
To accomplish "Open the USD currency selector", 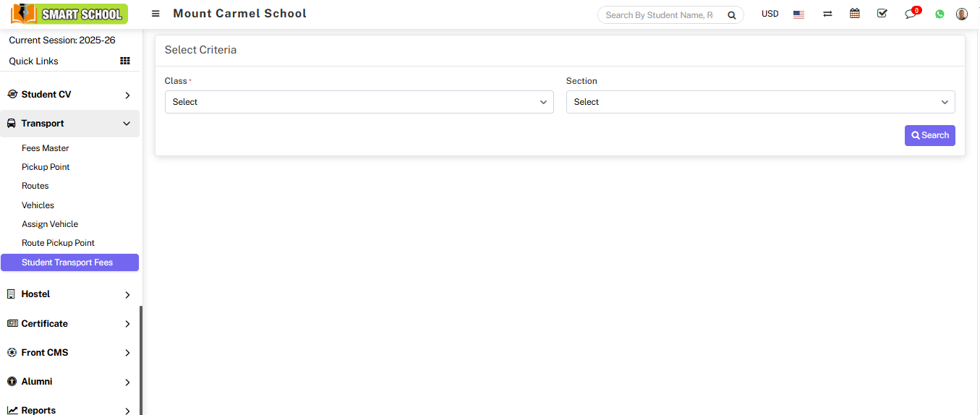I will pos(770,14).
